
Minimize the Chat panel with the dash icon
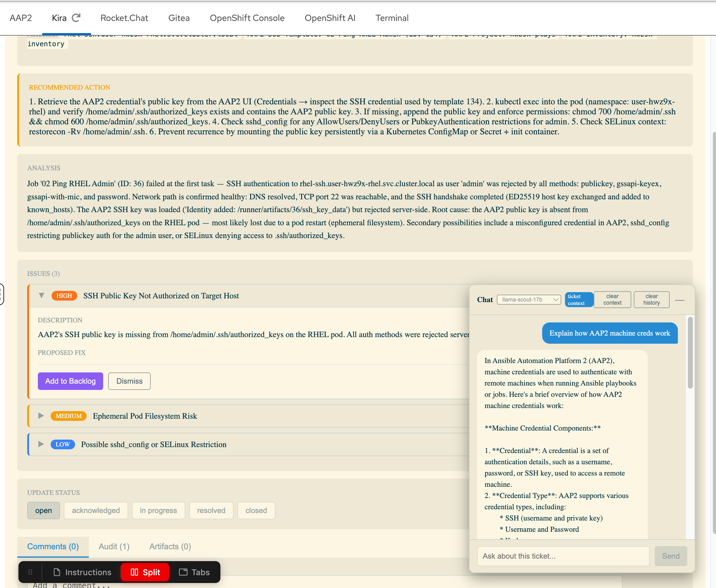tap(679, 300)
